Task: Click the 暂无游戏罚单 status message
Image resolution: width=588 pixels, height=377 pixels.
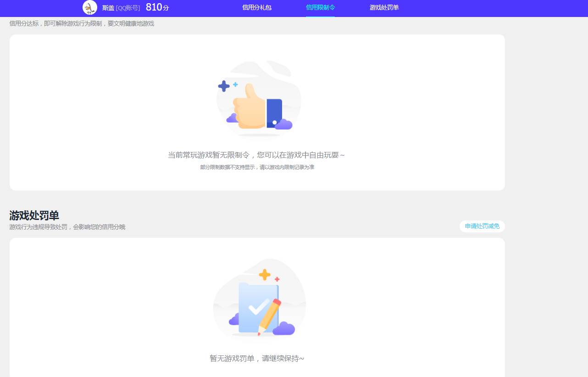Action: click(257, 358)
